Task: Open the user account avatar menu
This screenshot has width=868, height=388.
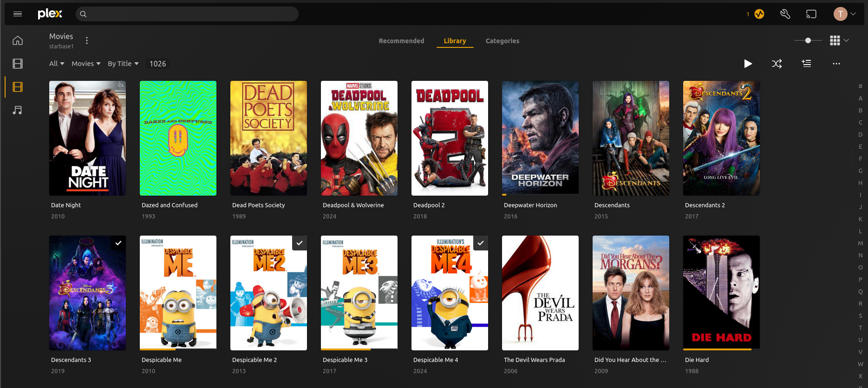Action: coord(844,14)
